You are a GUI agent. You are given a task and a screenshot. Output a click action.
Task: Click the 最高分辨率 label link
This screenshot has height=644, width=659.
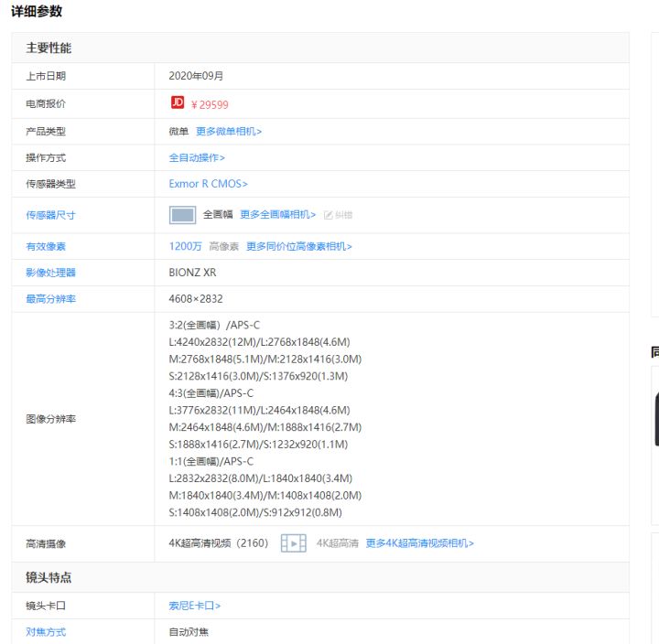(50, 299)
